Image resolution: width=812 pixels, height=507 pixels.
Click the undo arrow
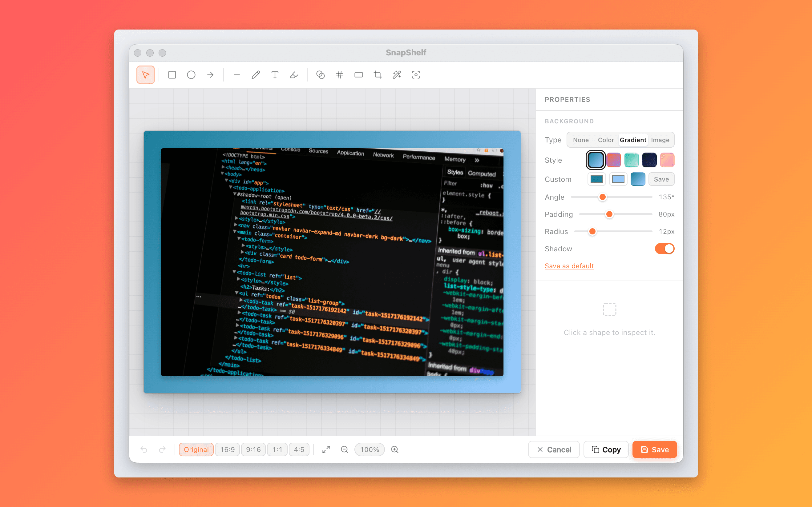coord(144,449)
